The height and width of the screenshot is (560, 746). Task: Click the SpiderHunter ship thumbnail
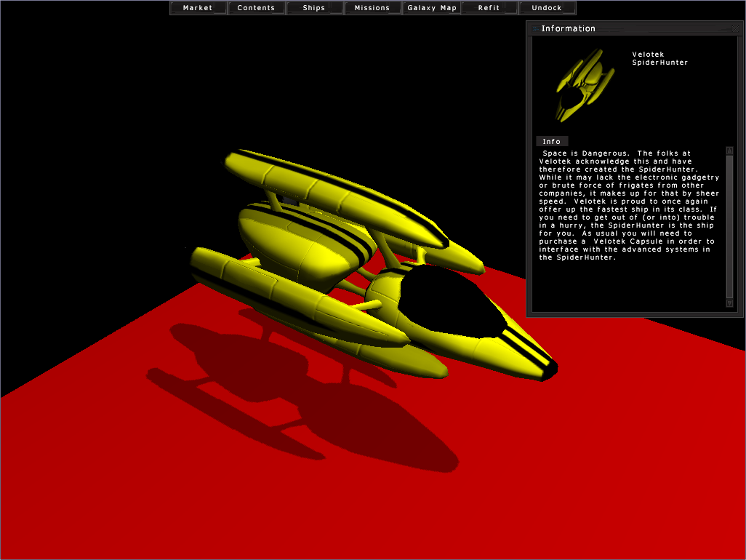[x=579, y=85]
